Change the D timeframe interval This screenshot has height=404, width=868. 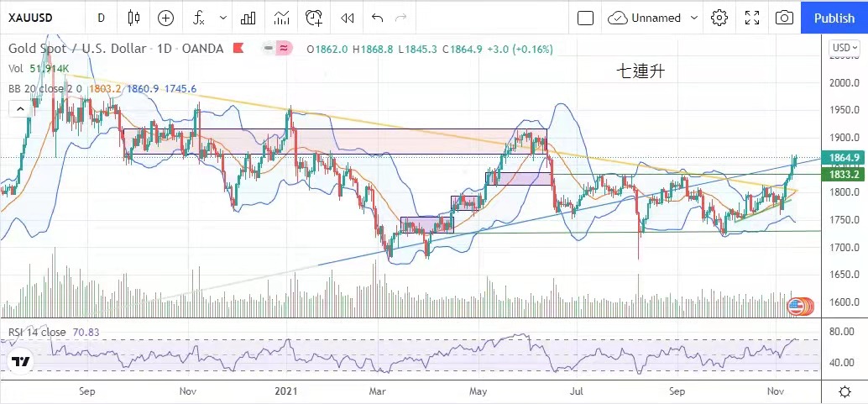pos(101,18)
